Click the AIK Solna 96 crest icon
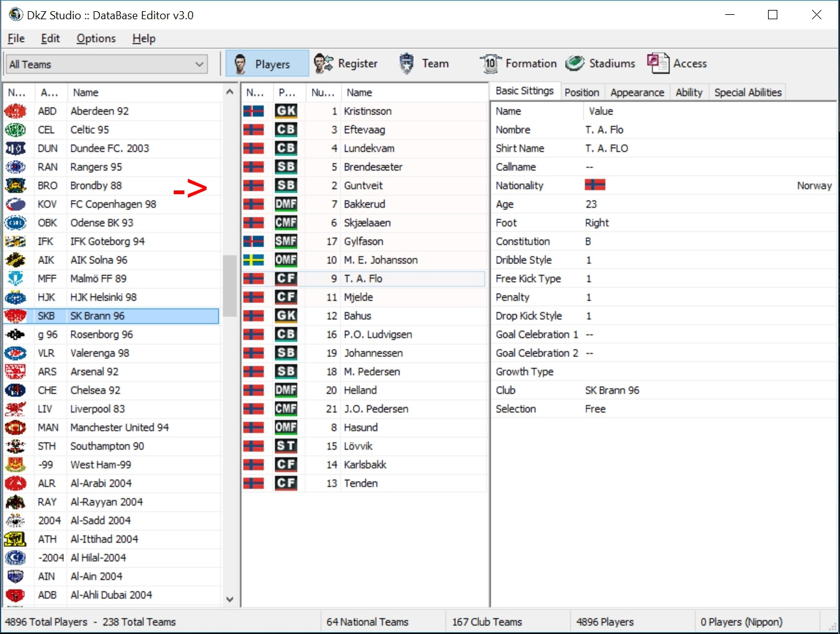Image resolution: width=840 pixels, height=634 pixels. (x=16, y=260)
